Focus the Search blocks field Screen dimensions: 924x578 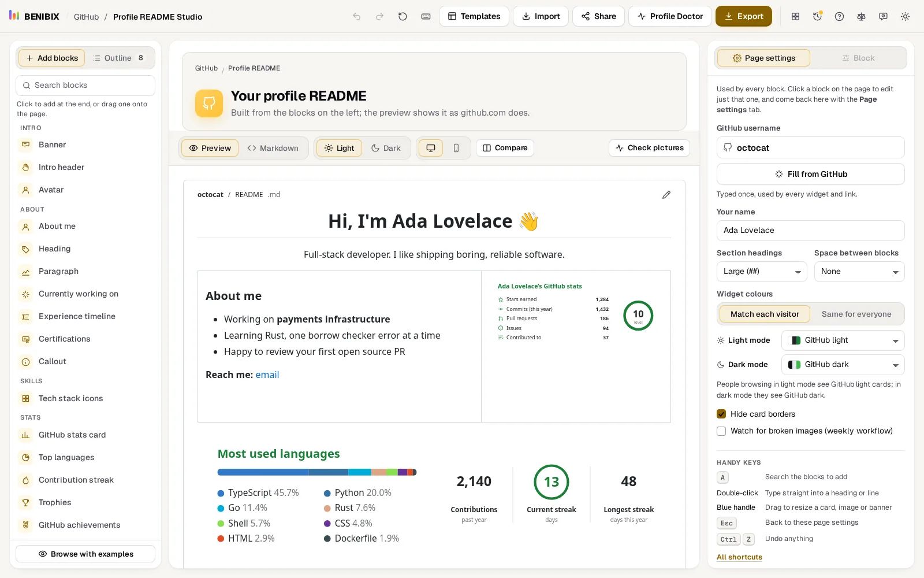click(85, 86)
